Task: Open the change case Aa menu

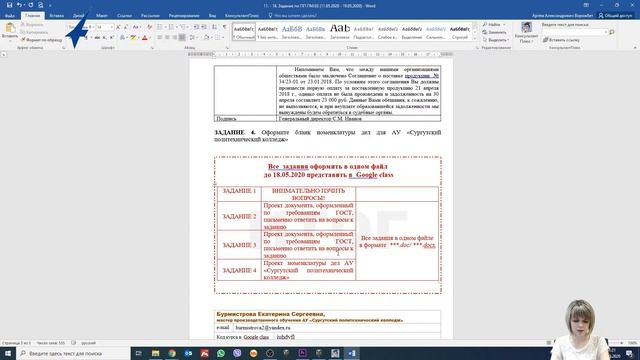Action: pyautogui.click(x=136, y=27)
